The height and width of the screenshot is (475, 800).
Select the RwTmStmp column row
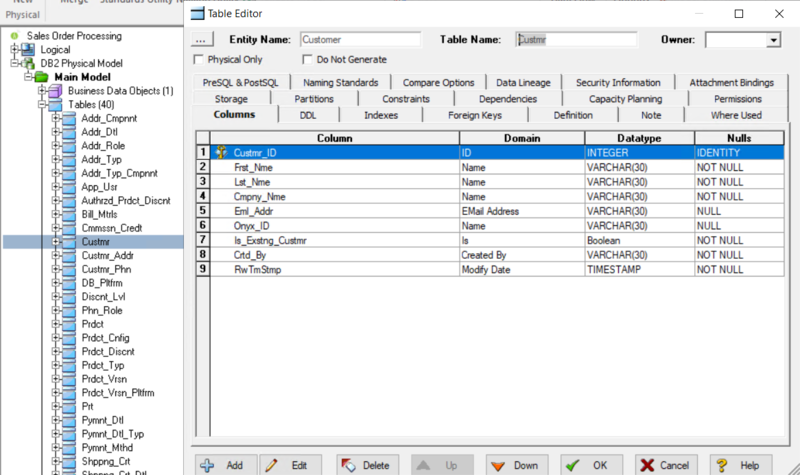497,269
